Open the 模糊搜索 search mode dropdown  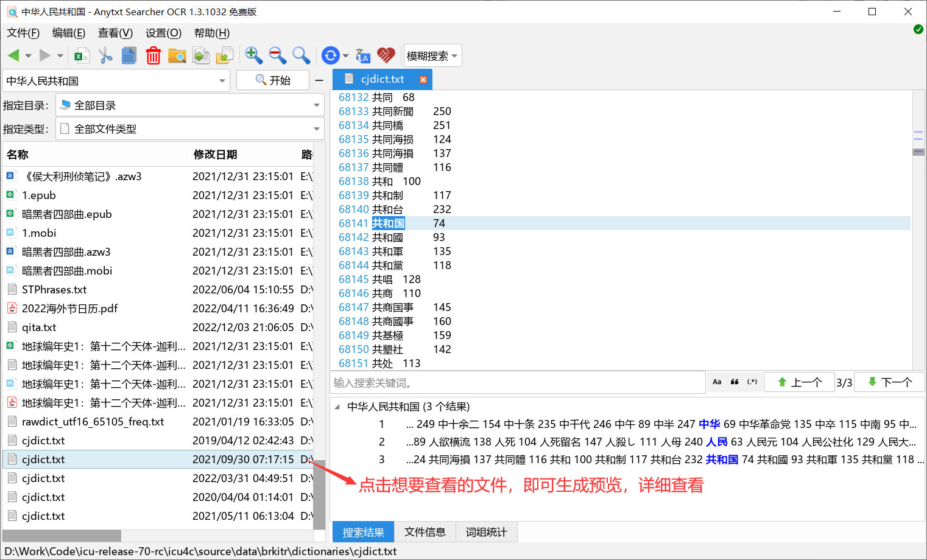pos(432,55)
